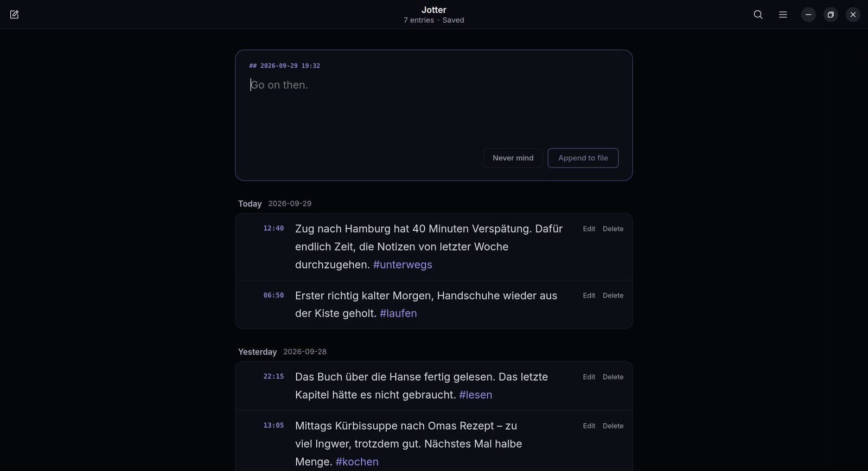Edit the 22:15 Hanse book entry

click(x=589, y=377)
